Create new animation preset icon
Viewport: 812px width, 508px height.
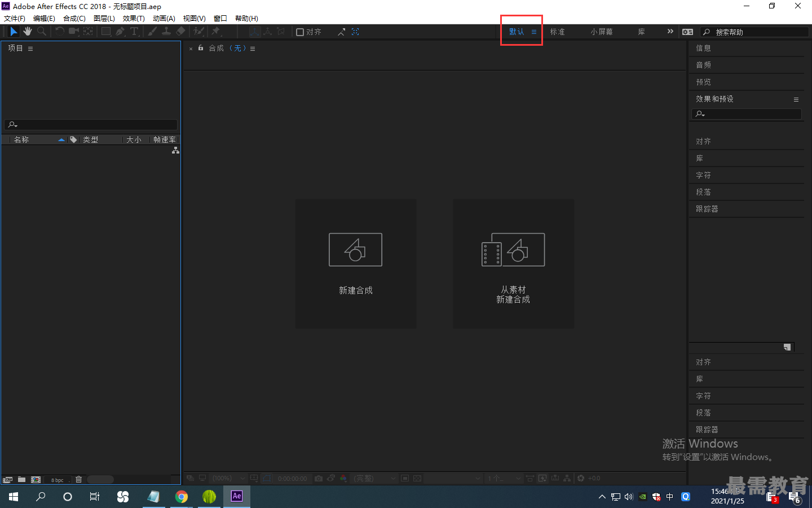pos(787,347)
